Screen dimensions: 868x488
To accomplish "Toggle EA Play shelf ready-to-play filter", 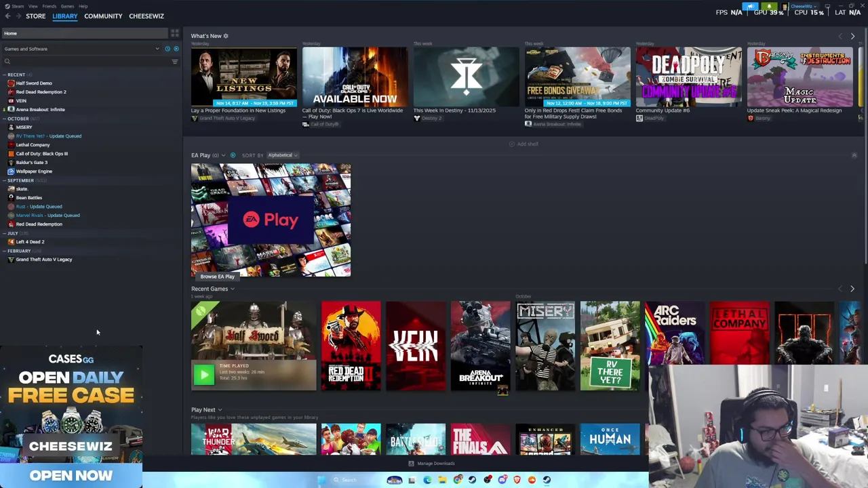I will (x=233, y=155).
